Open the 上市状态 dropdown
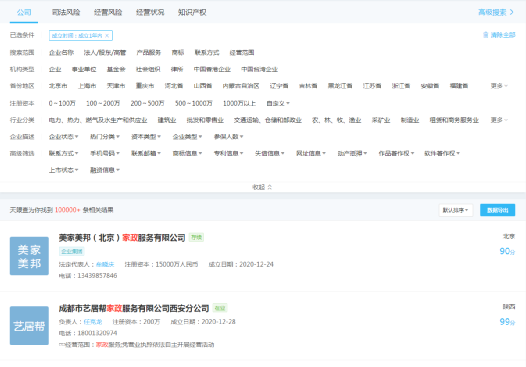The height and width of the screenshot is (367, 526). tap(63, 170)
